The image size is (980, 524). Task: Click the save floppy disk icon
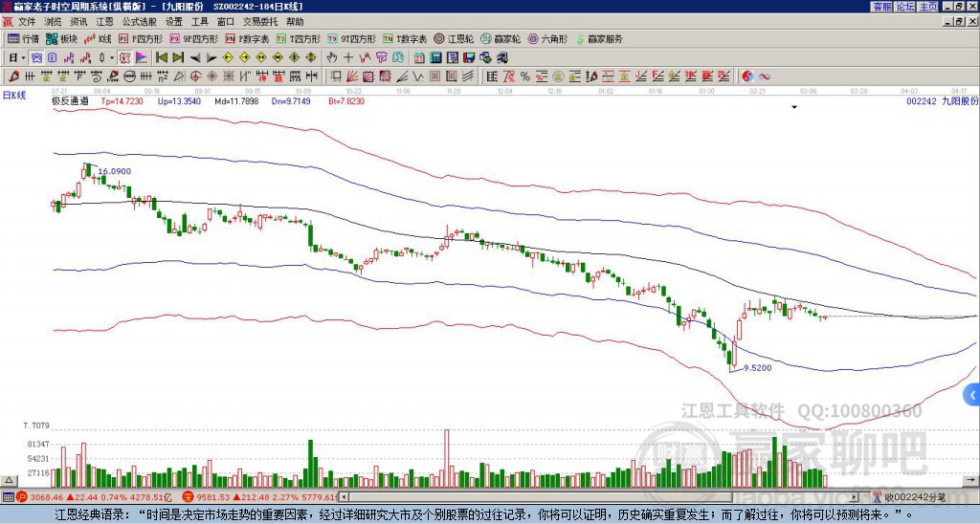point(469,58)
